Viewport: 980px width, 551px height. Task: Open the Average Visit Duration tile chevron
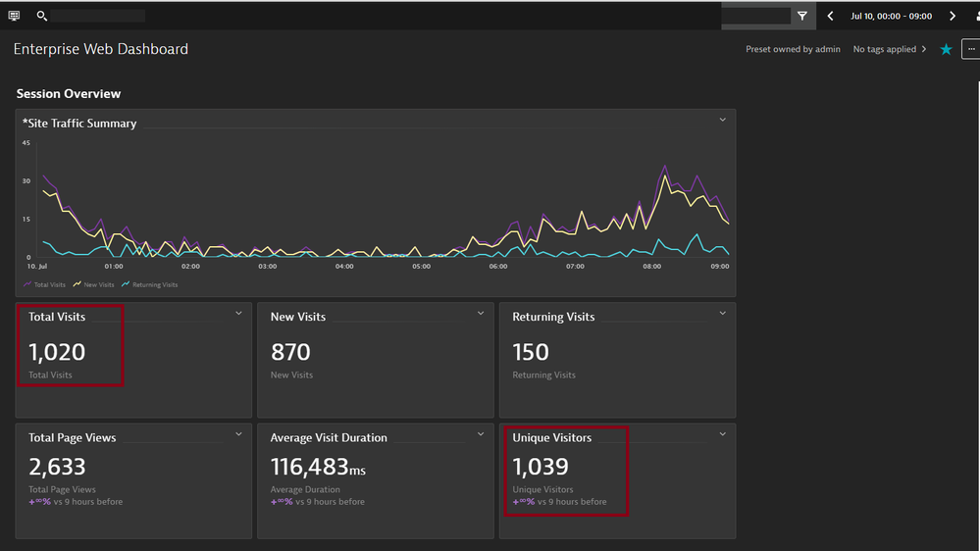click(x=481, y=434)
